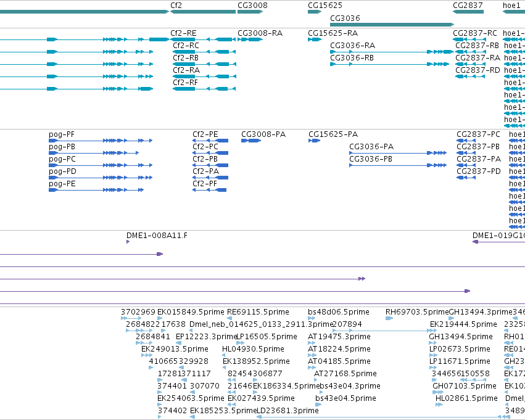Select the CG3036-RB transcript
This screenshot has width=525, height=420.
(x=389, y=64)
